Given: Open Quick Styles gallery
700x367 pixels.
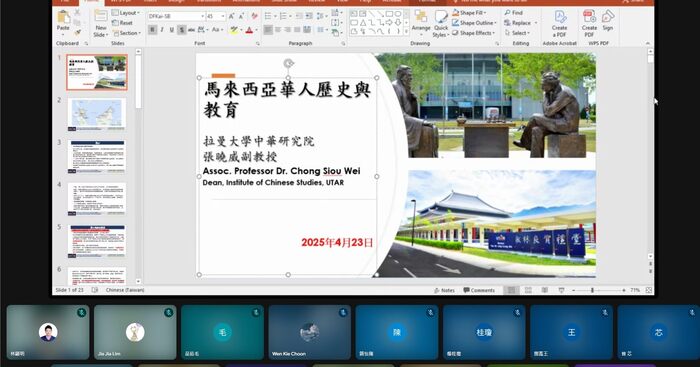Looking at the screenshot, I should (441, 24).
